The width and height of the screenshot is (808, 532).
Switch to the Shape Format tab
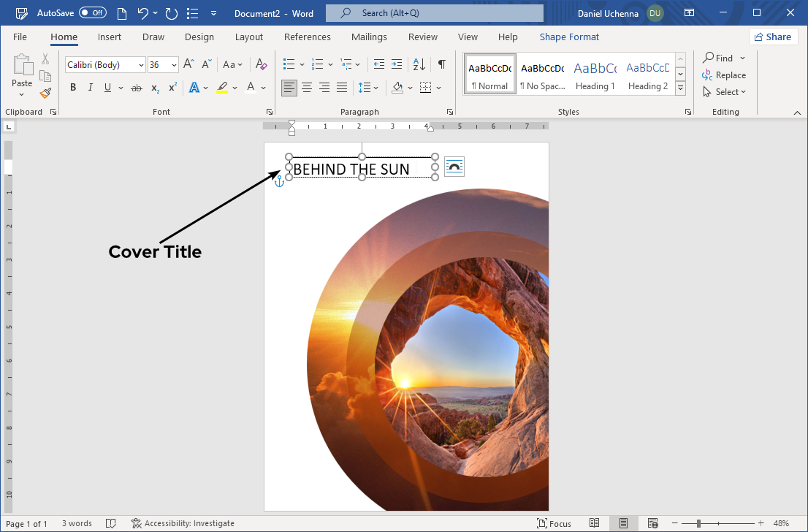569,37
